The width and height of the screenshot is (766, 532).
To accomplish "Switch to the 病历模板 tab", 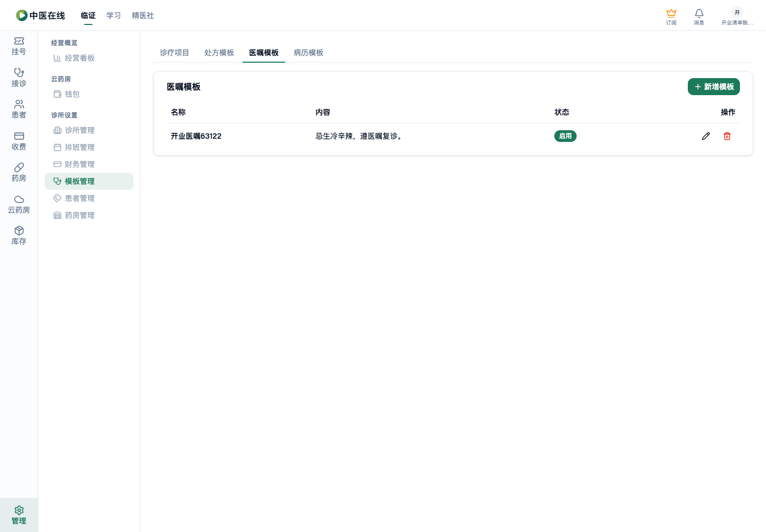I will (309, 53).
